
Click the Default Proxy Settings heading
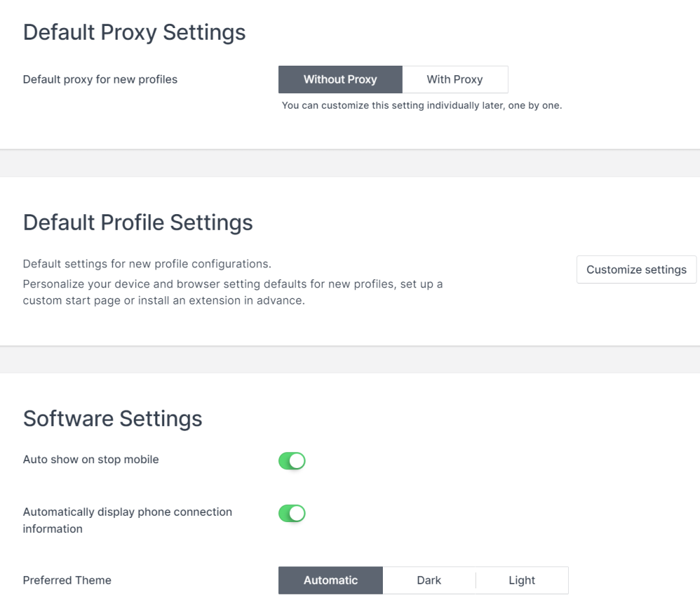135,33
